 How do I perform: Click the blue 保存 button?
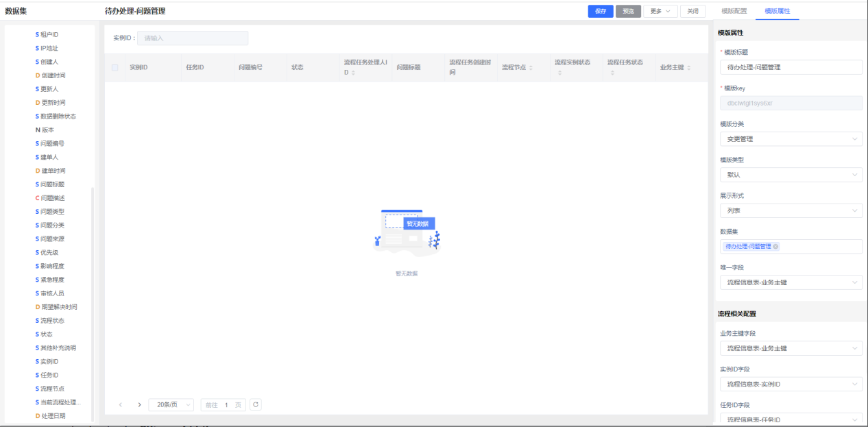(x=601, y=12)
